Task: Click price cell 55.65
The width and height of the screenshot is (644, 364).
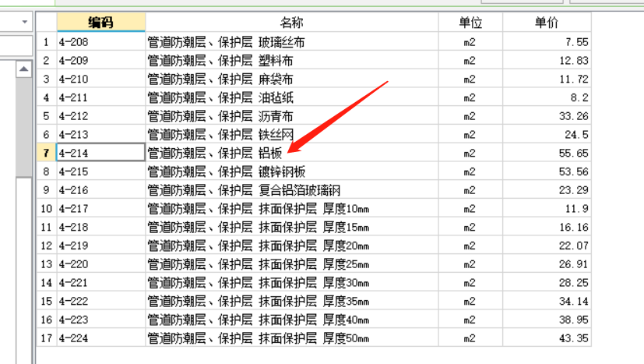Action: click(547, 153)
